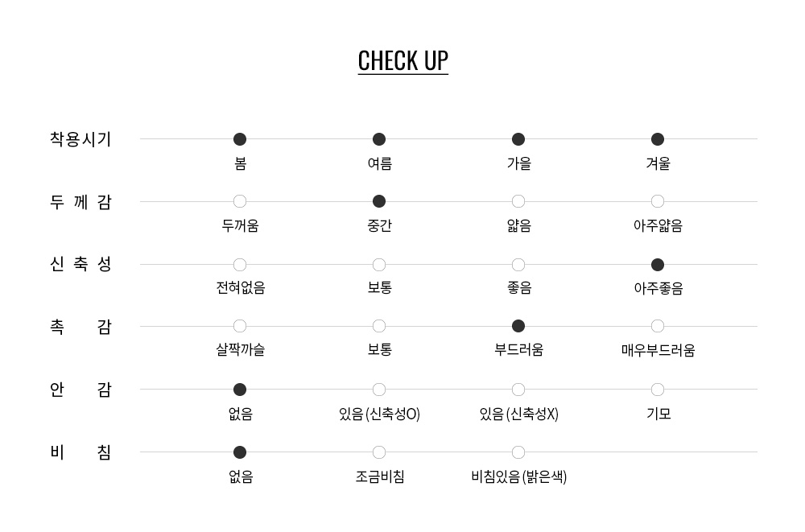Viewport: 805px width, 532px height.
Task: Select the 겨울 season radio dot
Action: (658, 139)
